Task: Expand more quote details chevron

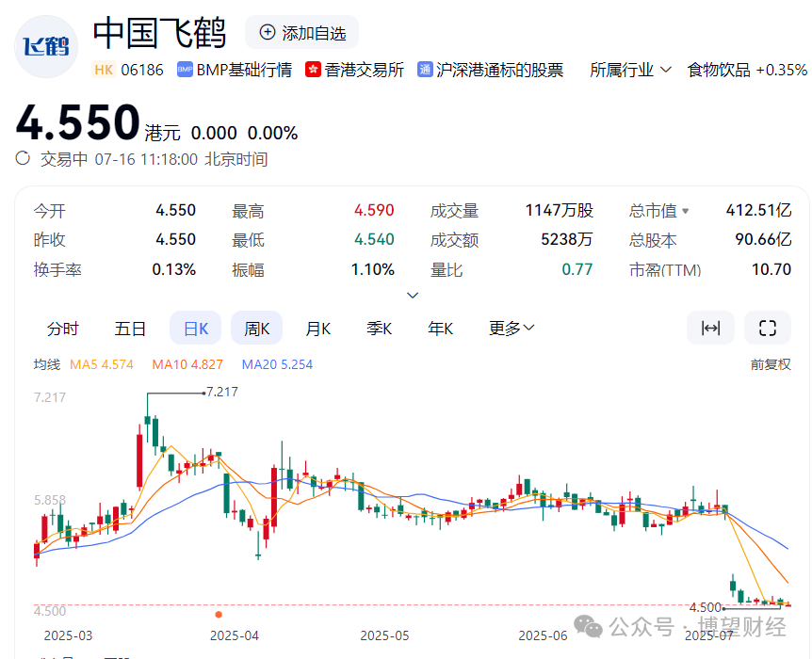Action: click(413, 295)
